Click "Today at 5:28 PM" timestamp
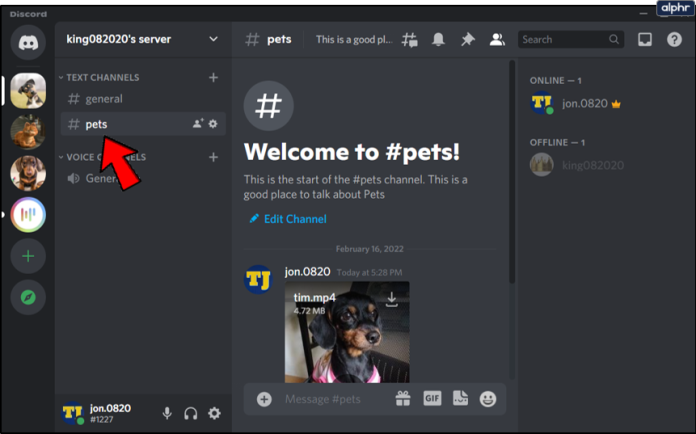Image resolution: width=696 pixels, height=434 pixels. point(369,272)
